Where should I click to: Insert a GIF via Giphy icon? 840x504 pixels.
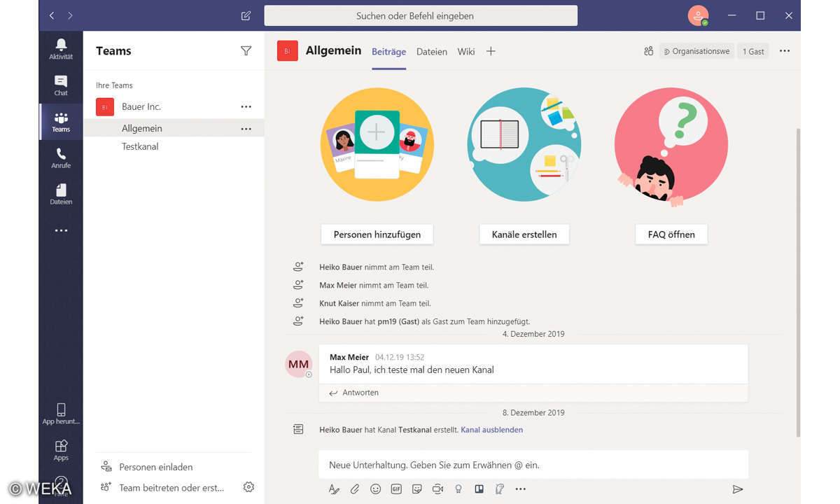[396, 489]
